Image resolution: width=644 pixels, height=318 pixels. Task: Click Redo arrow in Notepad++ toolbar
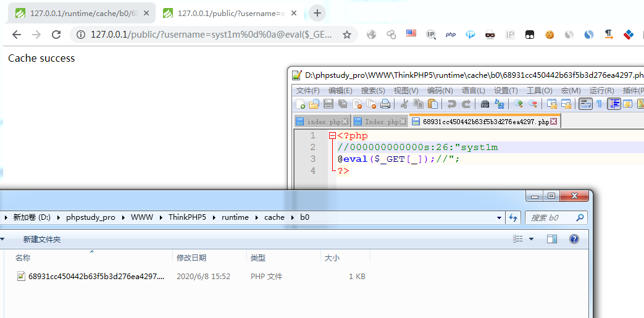tap(466, 104)
